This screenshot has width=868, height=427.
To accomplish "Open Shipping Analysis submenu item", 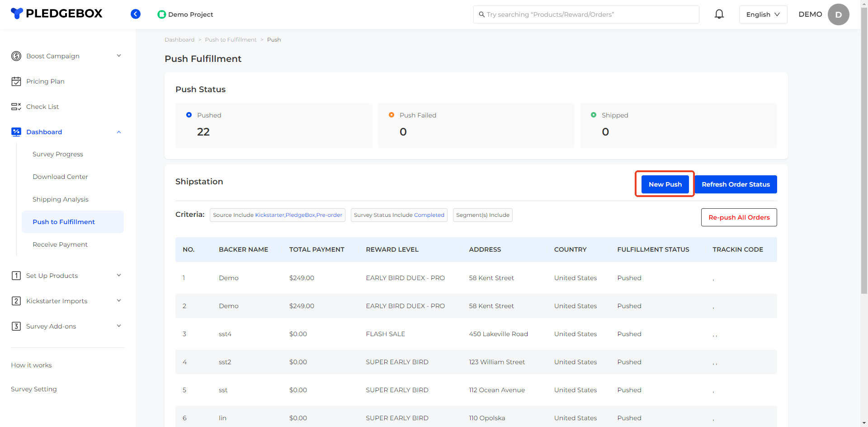I will pos(61,199).
